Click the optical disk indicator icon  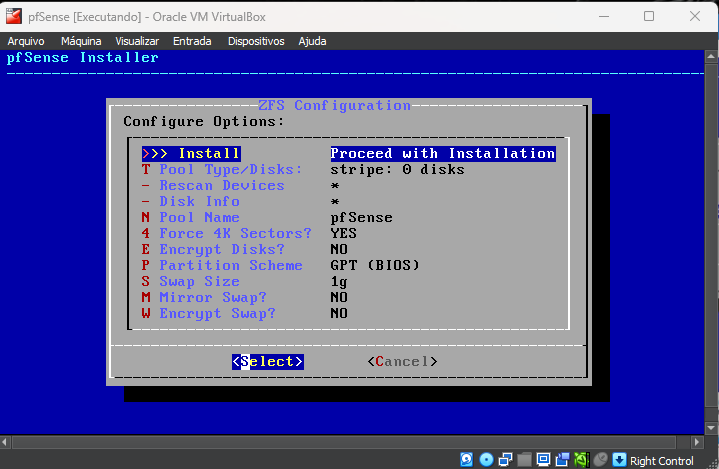(x=486, y=459)
